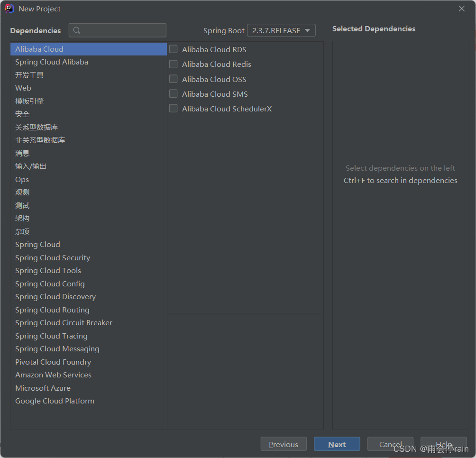Click the Alibaba Cloud RDS label
This screenshot has height=458, width=476.
pos(214,49)
